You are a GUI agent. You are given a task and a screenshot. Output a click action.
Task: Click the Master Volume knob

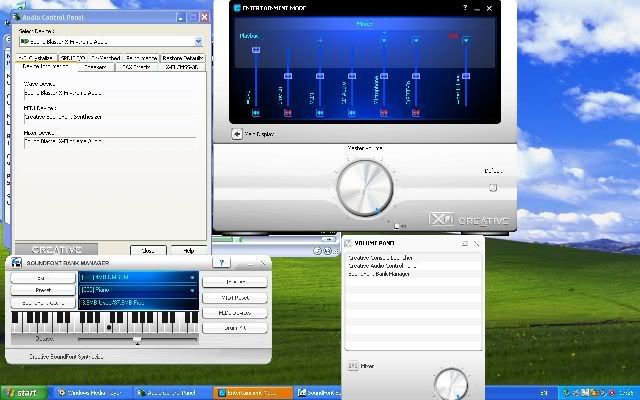pyautogui.click(x=364, y=188)
